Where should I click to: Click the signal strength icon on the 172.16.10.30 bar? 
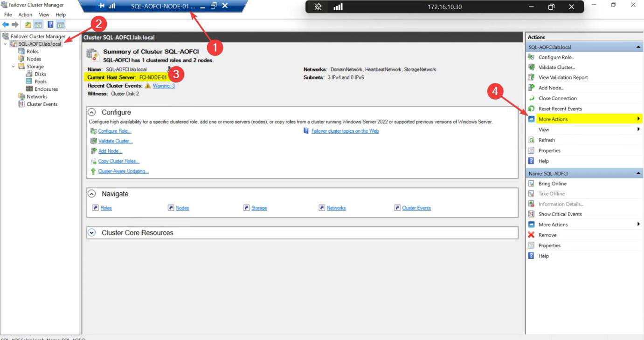pos(338,7)
